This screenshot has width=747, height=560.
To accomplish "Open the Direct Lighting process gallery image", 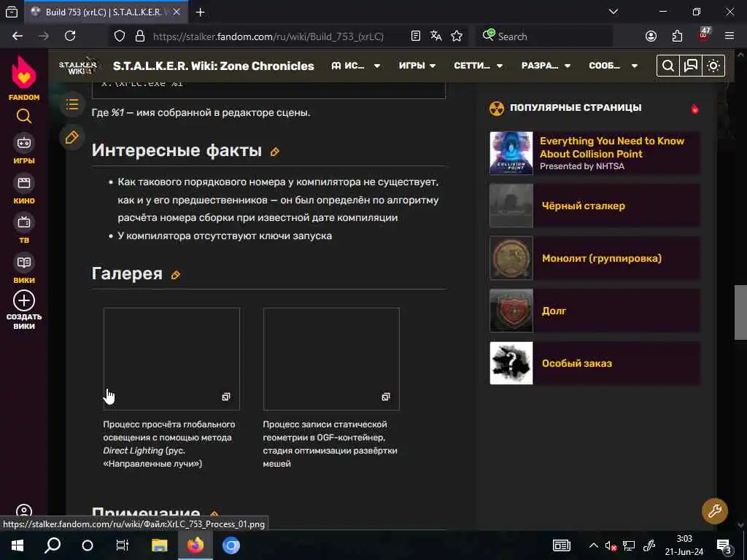I will 171,359.
